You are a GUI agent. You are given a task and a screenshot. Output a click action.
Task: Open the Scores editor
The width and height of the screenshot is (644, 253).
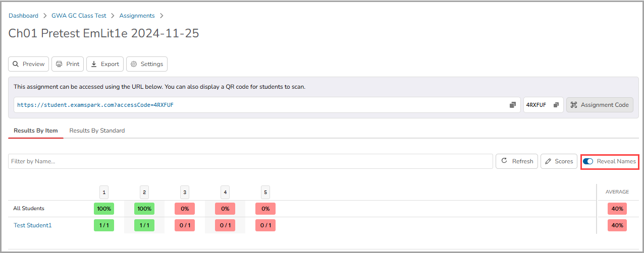point(559,161)
